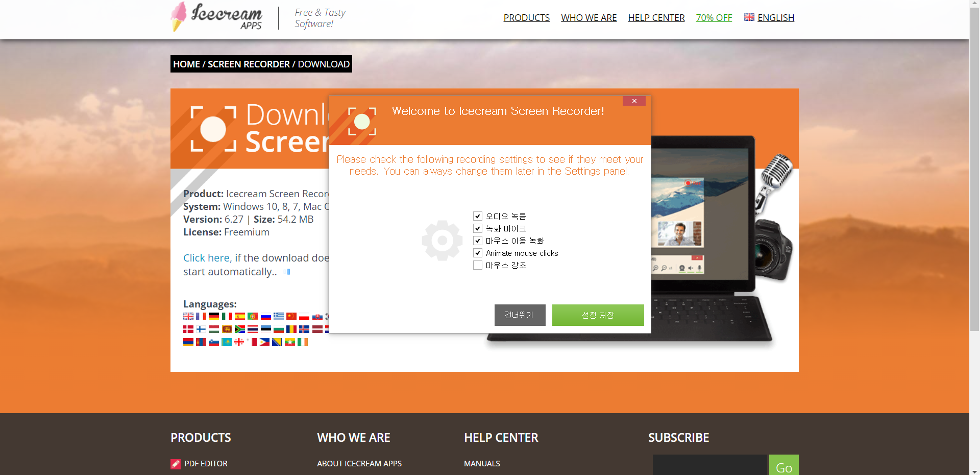Click the scrollbar down arrow
This screenshot has width=980, height=475.
click(974, 471)
